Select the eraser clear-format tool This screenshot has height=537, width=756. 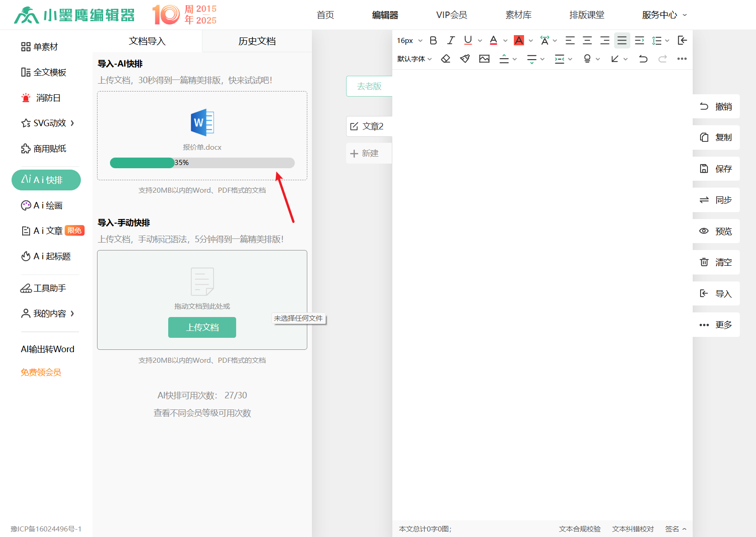tap(445, 59)
